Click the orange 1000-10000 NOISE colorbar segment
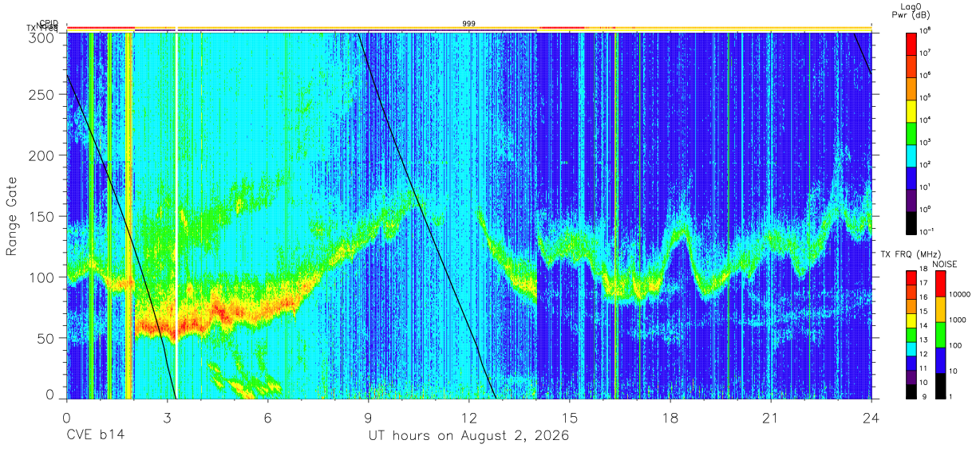The image size is (980, 452). (940, 309)
